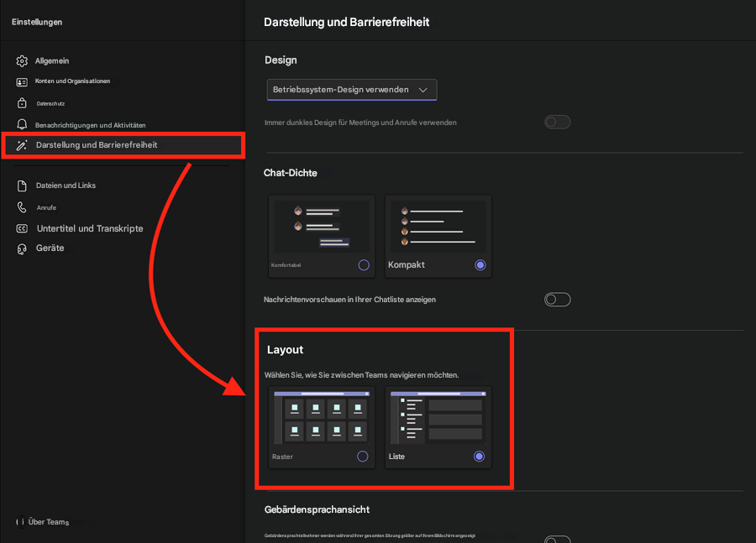Click the Gebärdensprachansicht heading
The image size is (756, 543).
pos(317,509)
